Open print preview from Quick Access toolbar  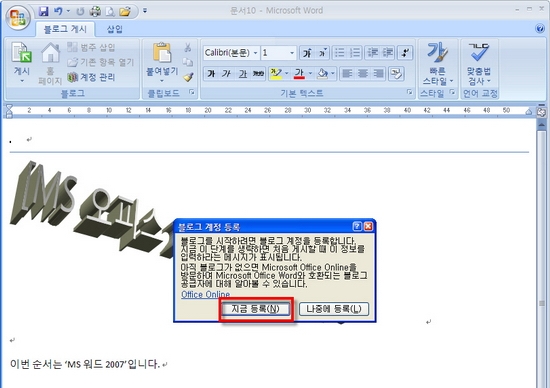tap(110, 12)
